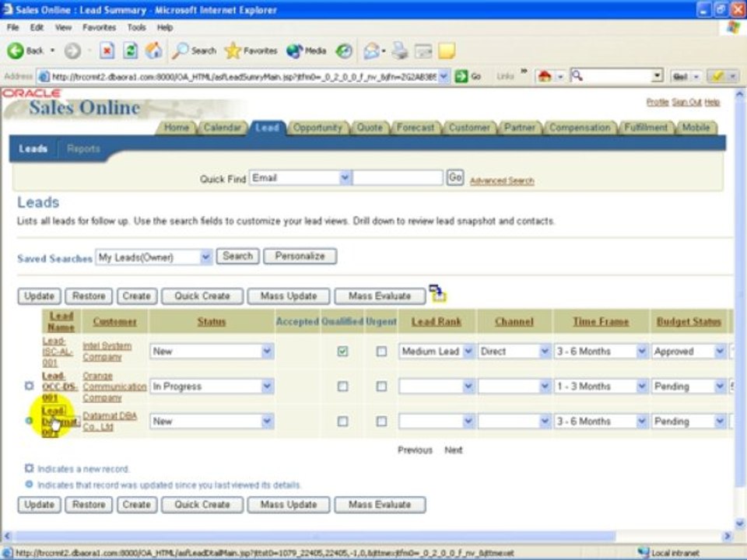The height and width of the screenshot is (560, 747).
Task: Click the Mail envelope icon
Action: pyautogui.click(x=372, y=51)
